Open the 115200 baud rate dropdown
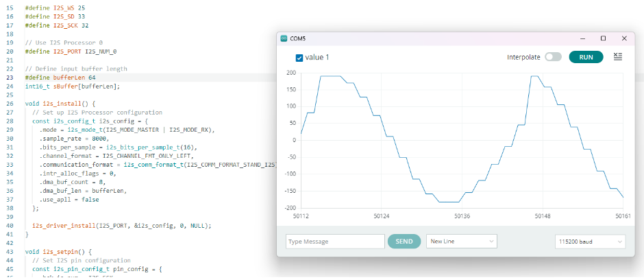This screenshot has width=644, height=280. point(589,242)
